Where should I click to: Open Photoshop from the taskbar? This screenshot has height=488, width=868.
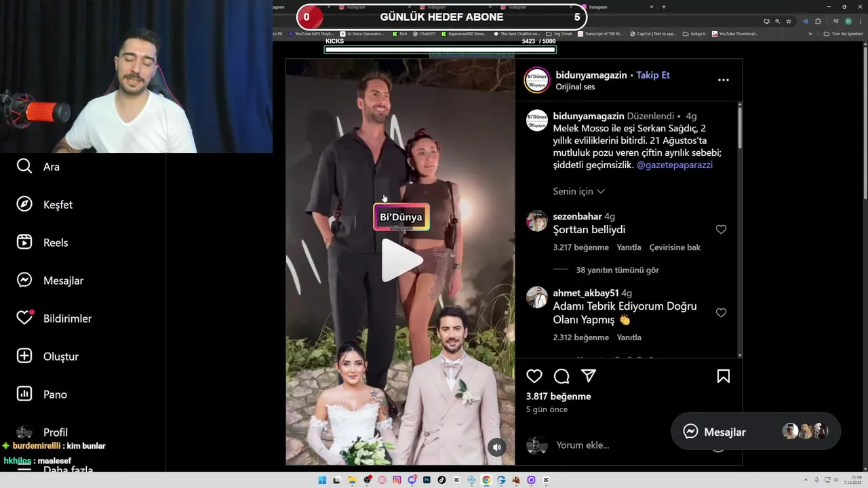(x=427, y=480)
